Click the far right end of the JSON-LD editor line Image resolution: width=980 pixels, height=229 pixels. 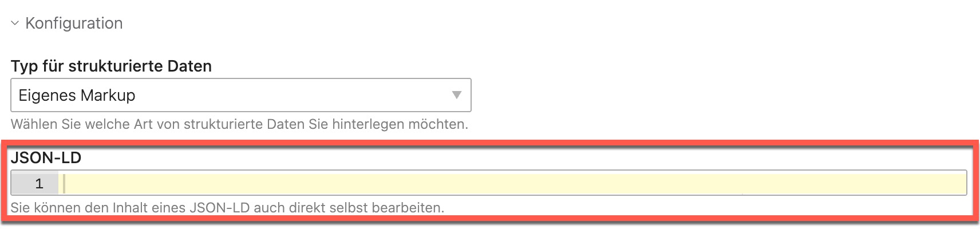click(x=961, y=184)
